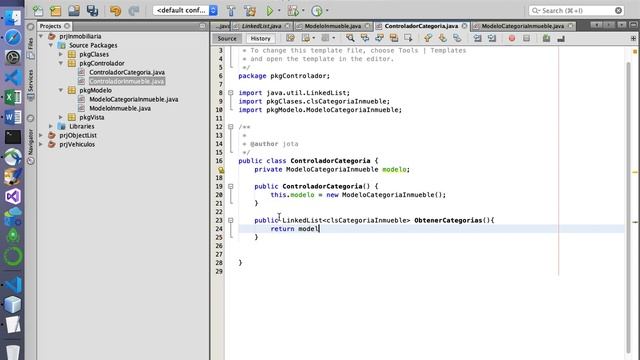Collapse the prjInmobiliaria project node
The height and width of the screenshot is (360, 640).
pos(41,36)
